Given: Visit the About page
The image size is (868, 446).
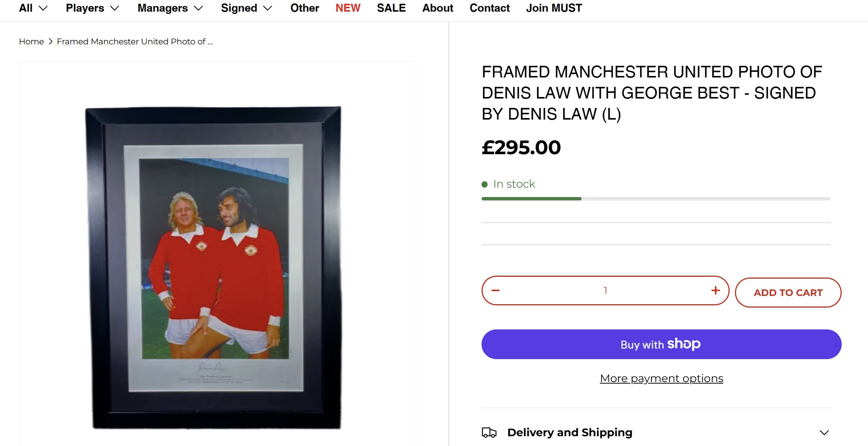Looking at the screenshot, I should tap(438, 8).
